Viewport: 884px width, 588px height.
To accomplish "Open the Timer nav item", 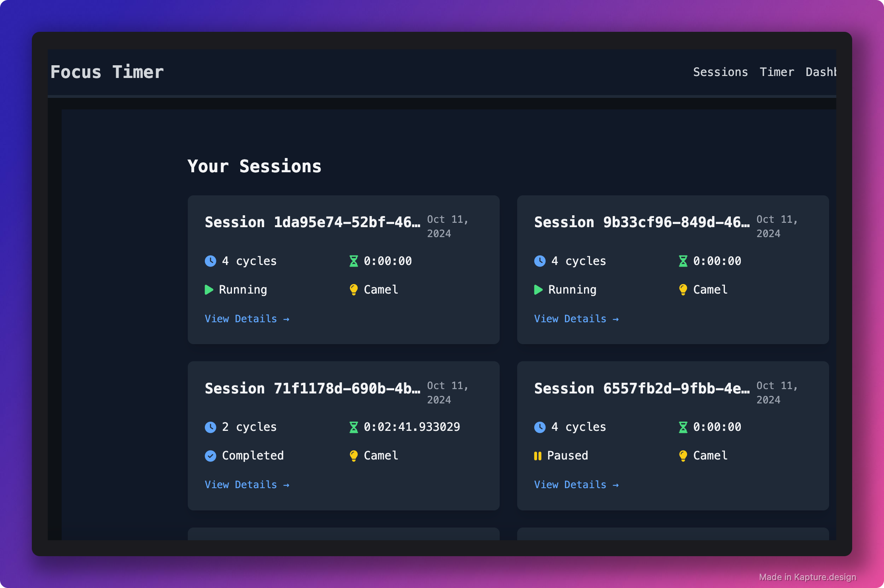I will tap(777, 72).
